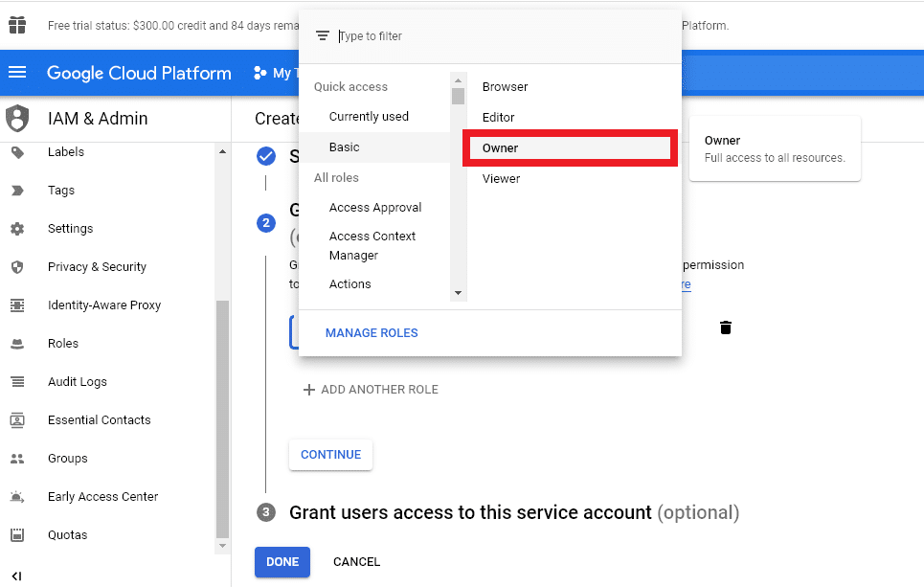The width and height of the screenshot is (924, 587).
Task: Click role category list scroll-down arrow
Action: tap(458, 293)
